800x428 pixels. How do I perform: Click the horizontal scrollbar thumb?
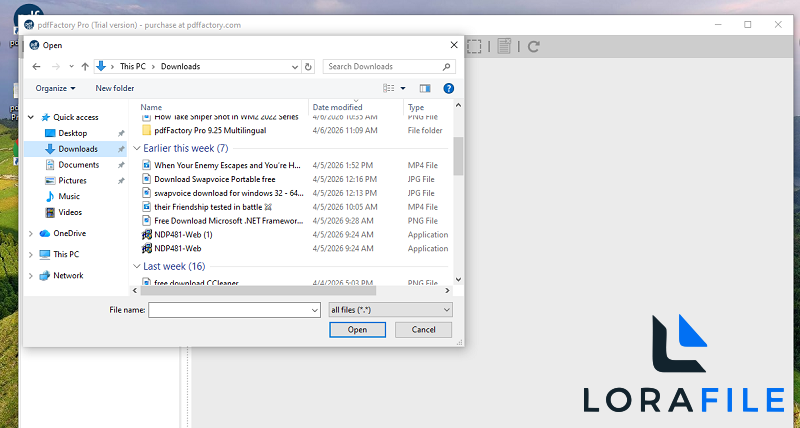258,291
